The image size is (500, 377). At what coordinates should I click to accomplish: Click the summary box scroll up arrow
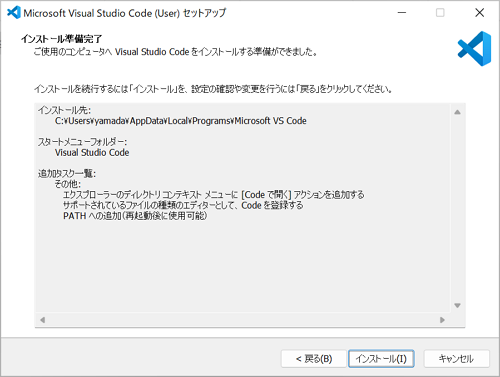click(457, 112)
